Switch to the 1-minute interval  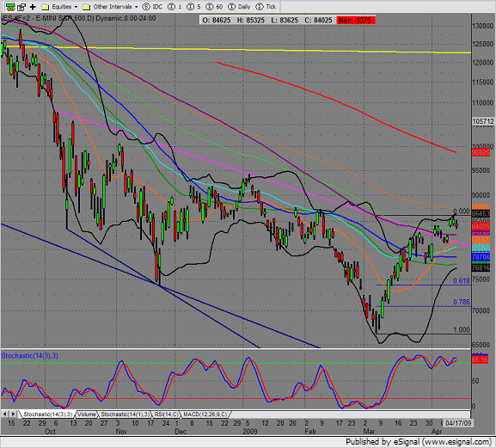point(175,7)
